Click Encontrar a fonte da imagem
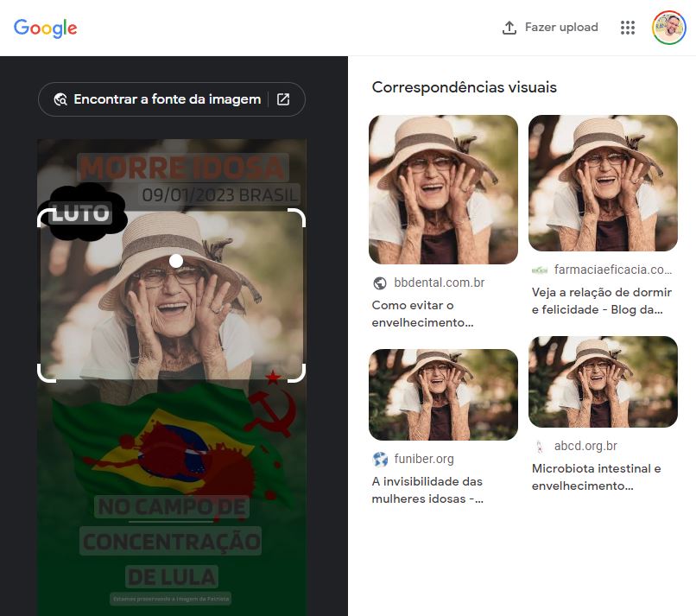 [168, 99]
